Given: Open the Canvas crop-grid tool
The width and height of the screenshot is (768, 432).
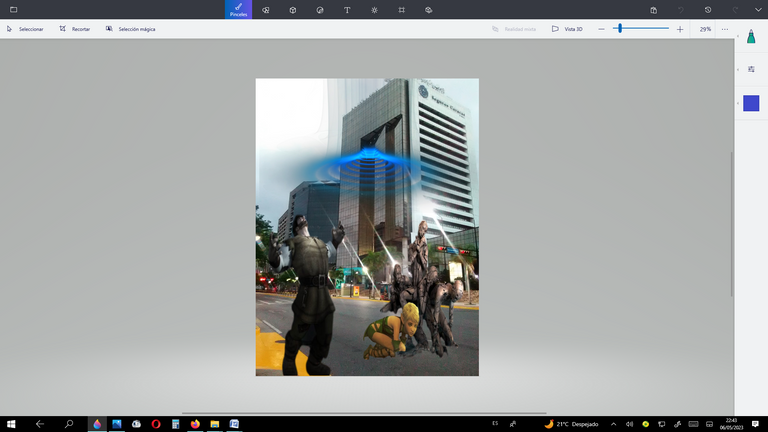Looking at the screenshot, I should point(401,10).
